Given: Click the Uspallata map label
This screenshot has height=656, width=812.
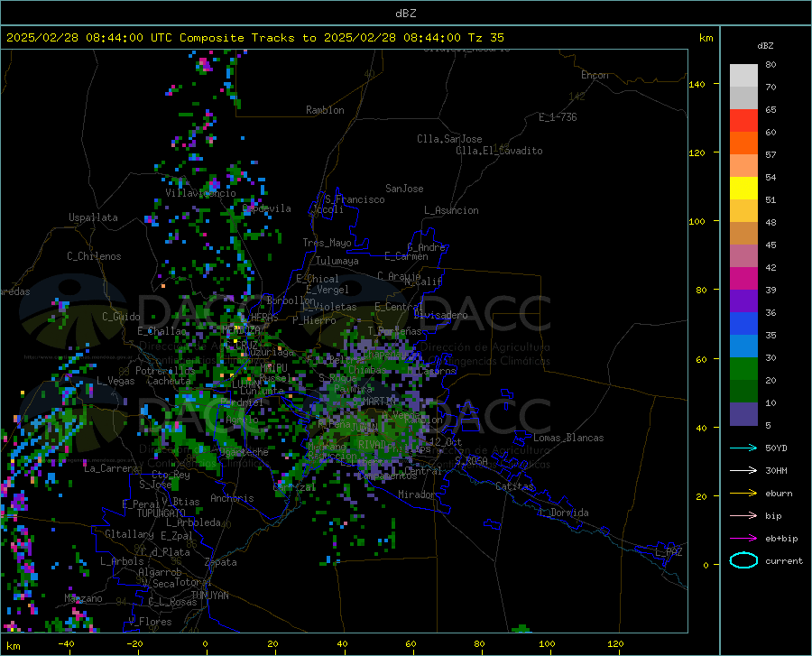Looking at the screenshot, I should tap(93, 217).
